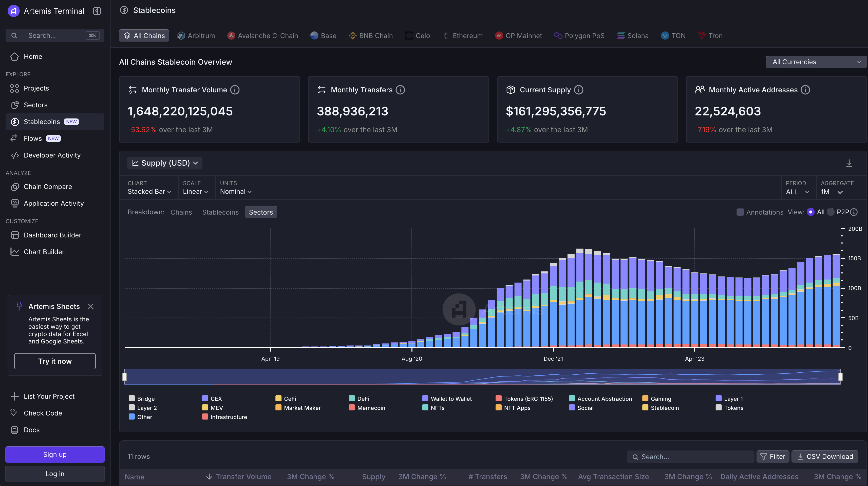
Task: Show Current Supply info tooltip icon
Action: 579,90
